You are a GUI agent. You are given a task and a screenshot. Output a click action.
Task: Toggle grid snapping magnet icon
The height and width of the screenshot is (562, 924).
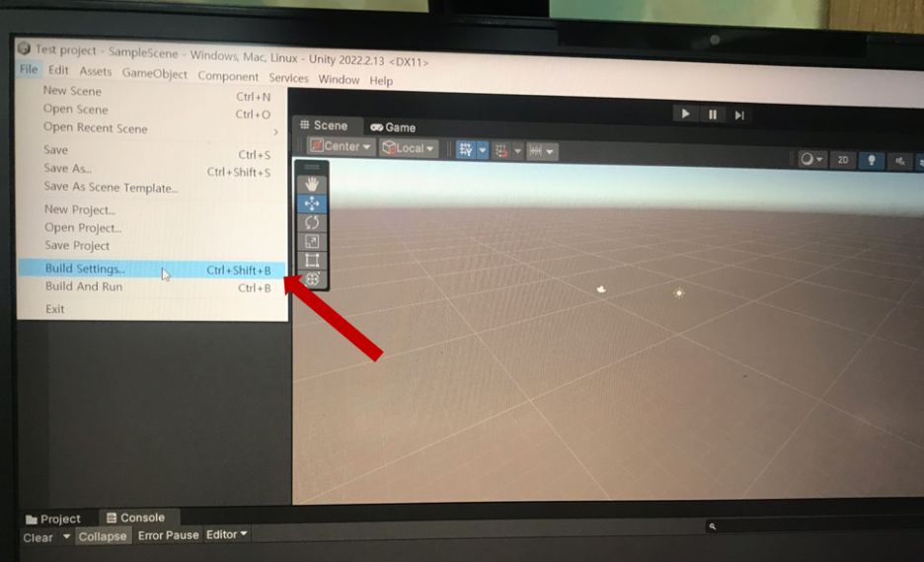pyautogui.click(x=501, y=151)
